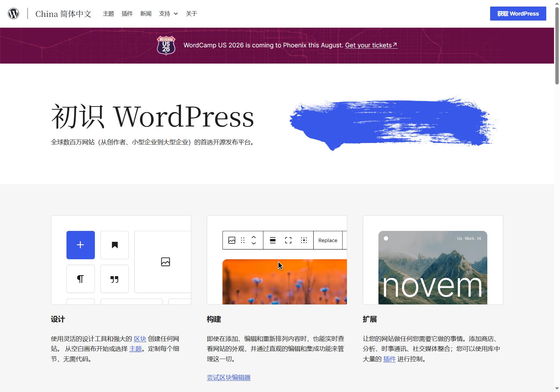Open the 插件 menu item
The width and height of the screenshot is (560, 392).
pyautogui.click(x=127, y=14)
